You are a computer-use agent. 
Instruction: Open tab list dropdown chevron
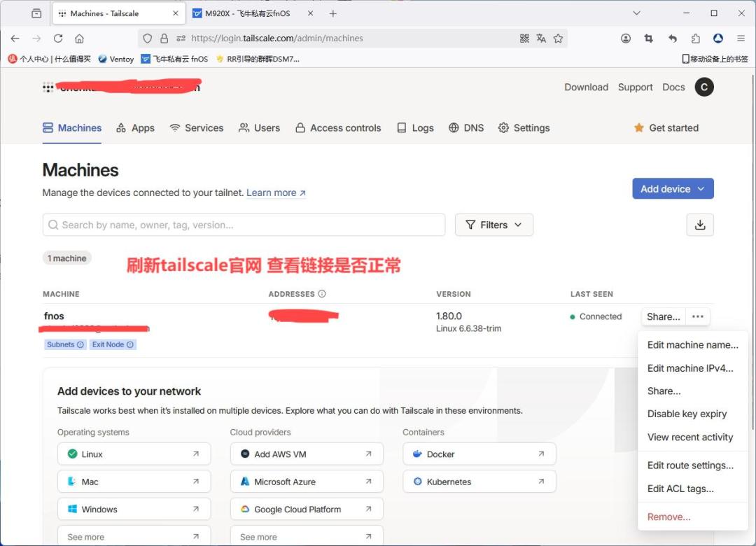pos(636,13)
